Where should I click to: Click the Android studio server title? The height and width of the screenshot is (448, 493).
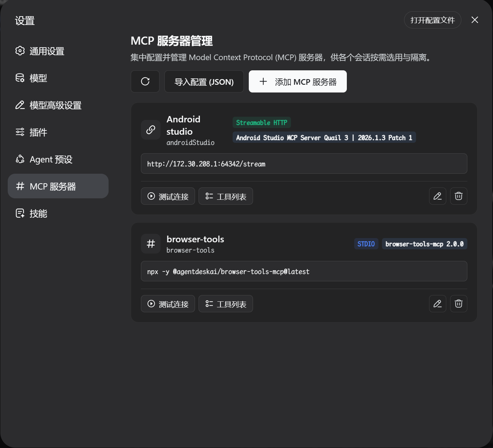pyautogui.click(x=183, y=125)
